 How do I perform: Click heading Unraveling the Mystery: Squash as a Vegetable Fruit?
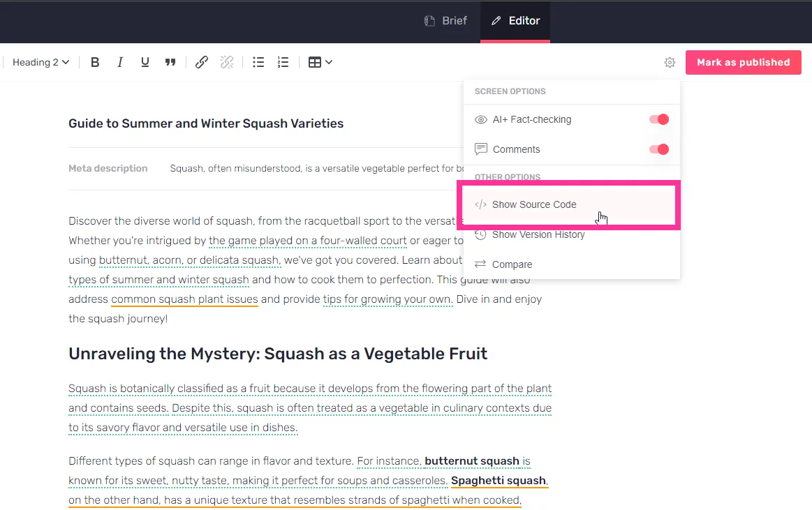[278, 354]
